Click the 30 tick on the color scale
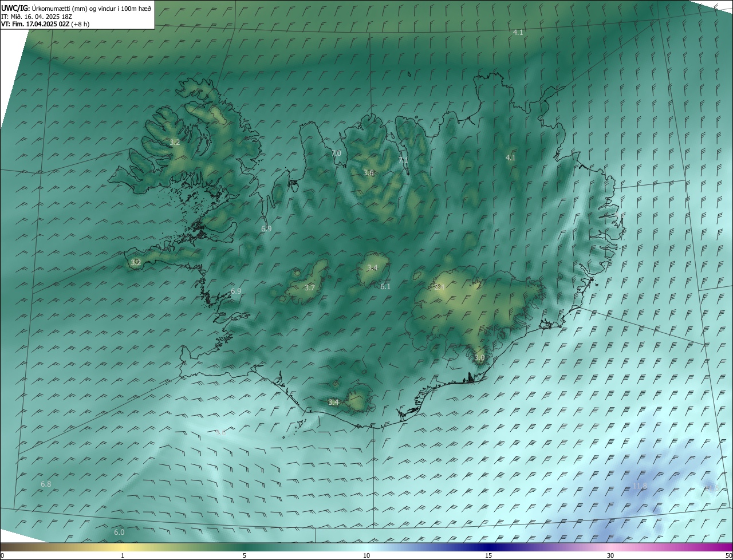The height and width of the screenshot is (560, 733). pyautogui.click(x=610, y=556)
